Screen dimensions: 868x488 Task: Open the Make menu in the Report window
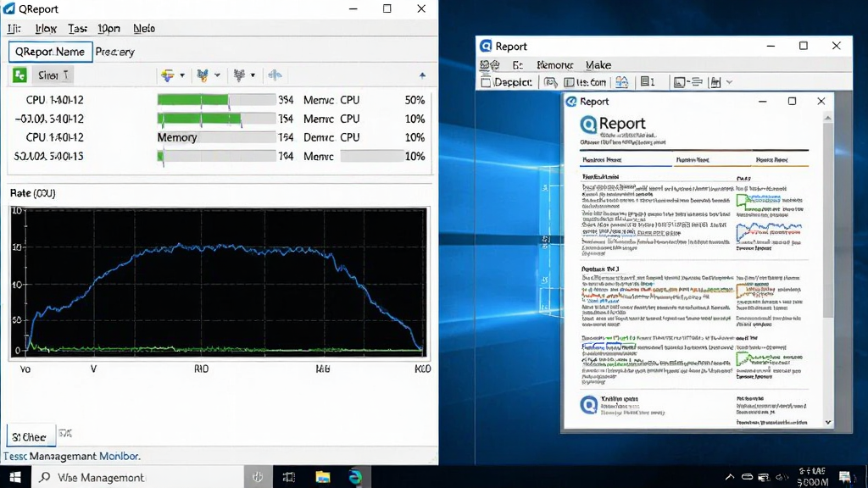(x=598, y=65)
